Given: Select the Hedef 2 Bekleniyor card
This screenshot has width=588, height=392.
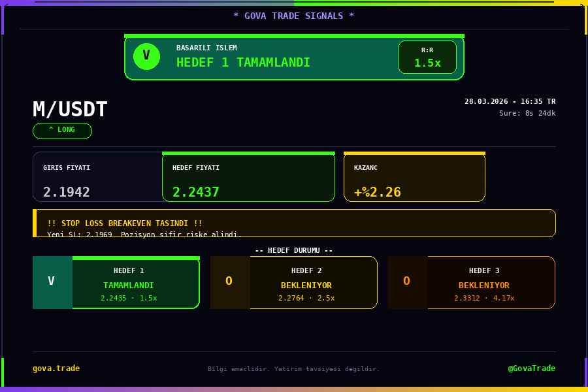Looking at the screenshot, I should coord(294,282).
